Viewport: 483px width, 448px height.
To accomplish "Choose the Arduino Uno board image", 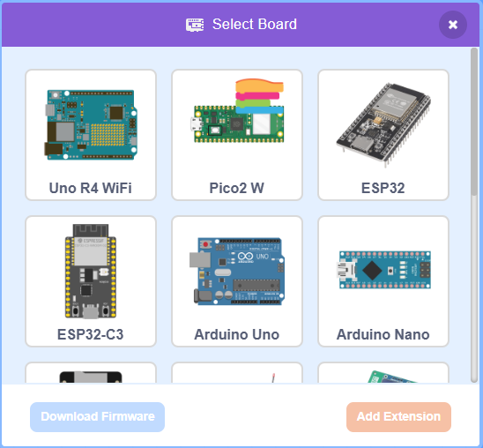I will point(237,272).
